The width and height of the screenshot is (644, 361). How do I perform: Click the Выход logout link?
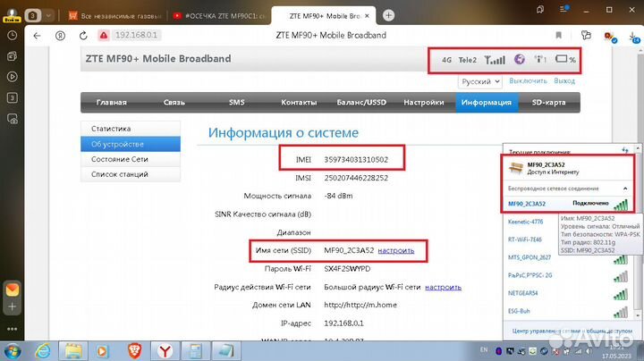pos(564,81)
